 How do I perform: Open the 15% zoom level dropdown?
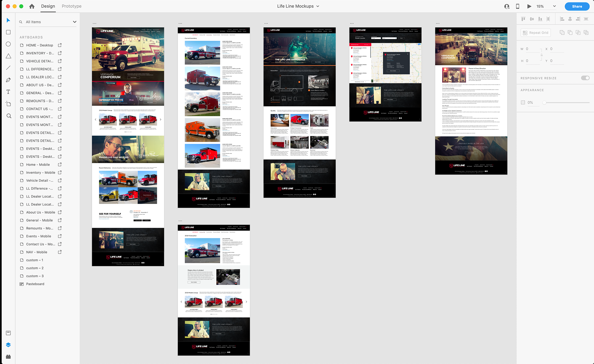(554, 6)
